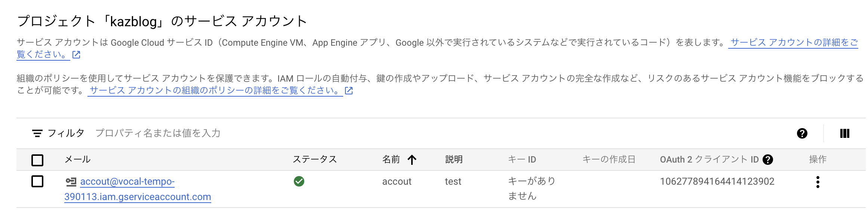
Task: Click the メール column header
Action: pos(78,160)
